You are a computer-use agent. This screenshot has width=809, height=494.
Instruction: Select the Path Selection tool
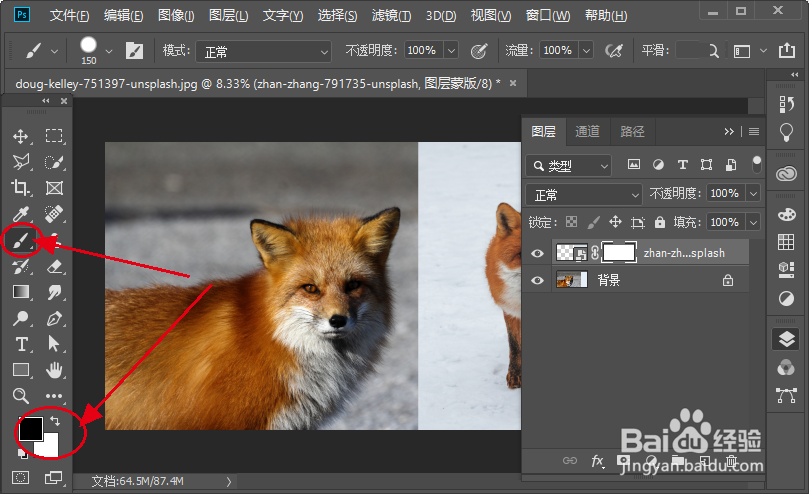click(x=54, y=344)
